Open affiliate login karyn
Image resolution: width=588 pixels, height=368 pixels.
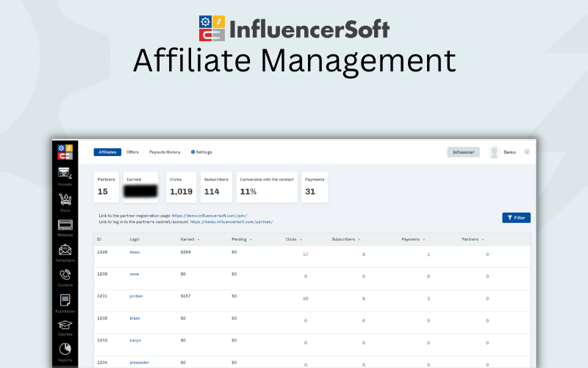[x=135, y=341]
